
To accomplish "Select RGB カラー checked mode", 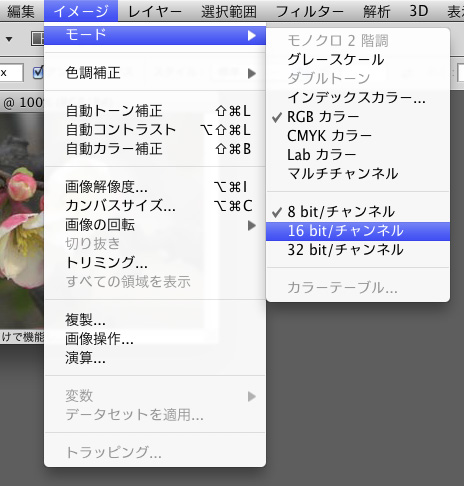I will click(358, 117).
